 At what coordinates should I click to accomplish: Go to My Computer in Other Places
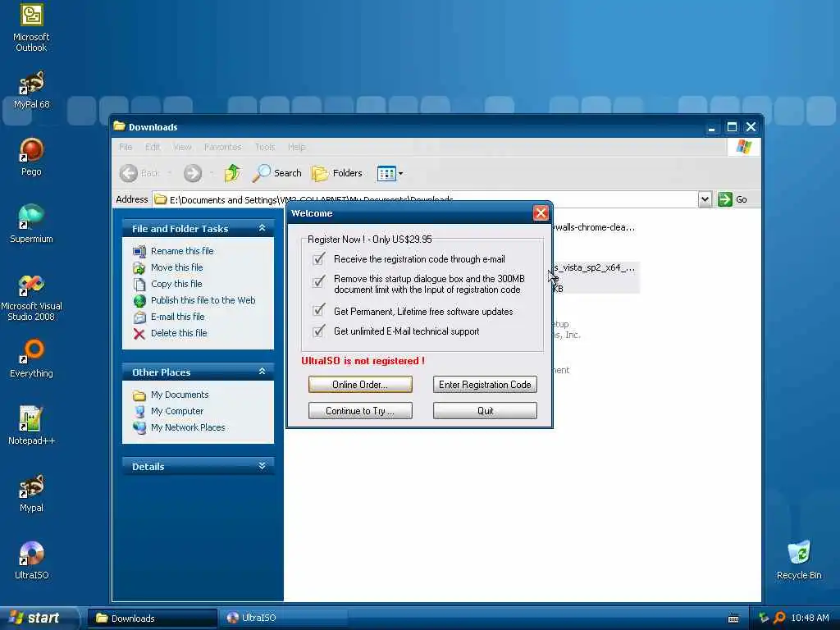click(x=177, y=412)
